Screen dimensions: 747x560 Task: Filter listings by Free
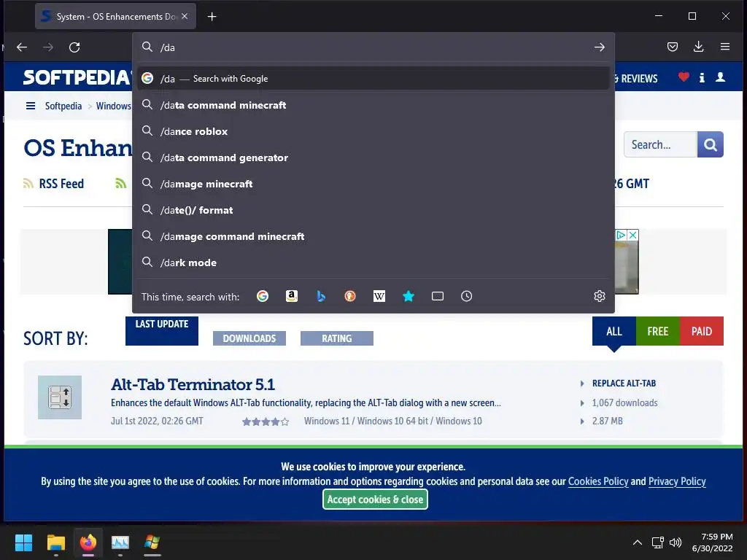(658, 331)
